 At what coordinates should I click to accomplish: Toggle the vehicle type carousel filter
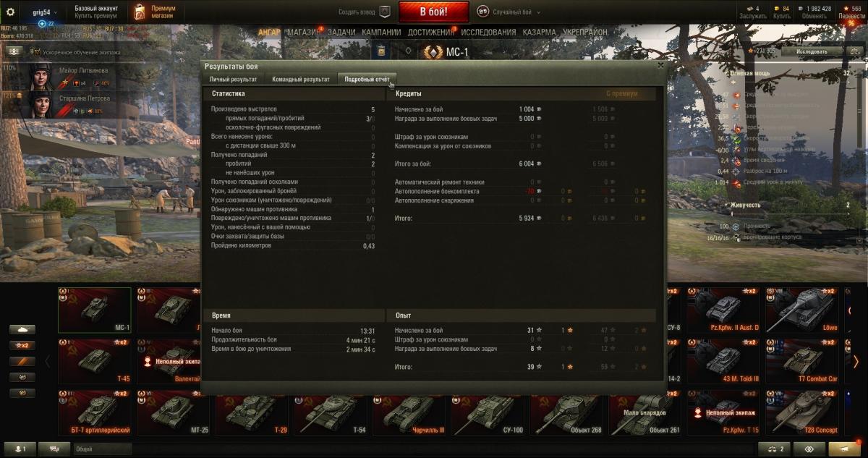22,329
